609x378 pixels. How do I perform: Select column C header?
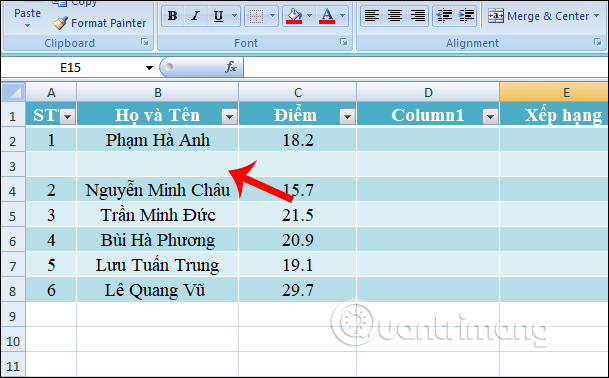[298, 92]
